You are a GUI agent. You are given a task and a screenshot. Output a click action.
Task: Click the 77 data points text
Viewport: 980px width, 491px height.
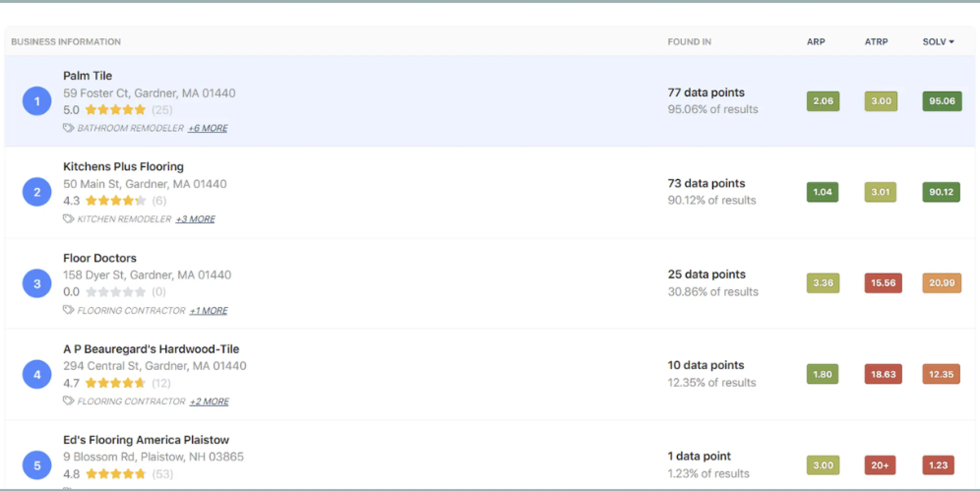(706, 92)
